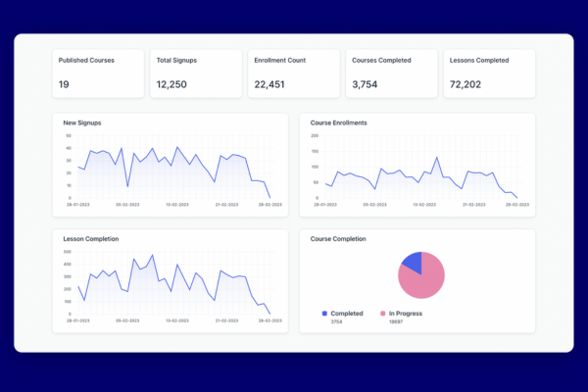Toggle the Completed legend label

click(x=347, y=314)
